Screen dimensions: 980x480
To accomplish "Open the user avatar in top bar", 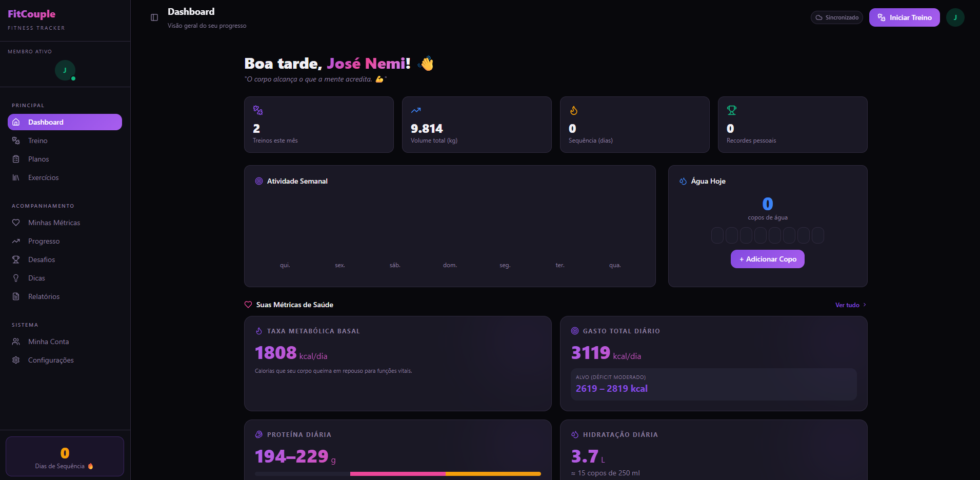I will pos(955,17).
